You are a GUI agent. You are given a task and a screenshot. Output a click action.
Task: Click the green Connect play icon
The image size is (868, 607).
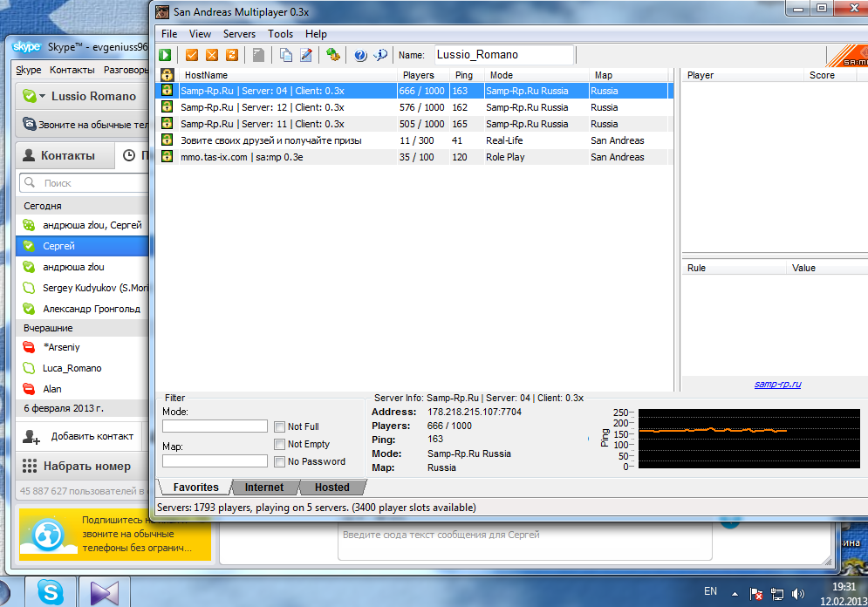tap(165, 55)
